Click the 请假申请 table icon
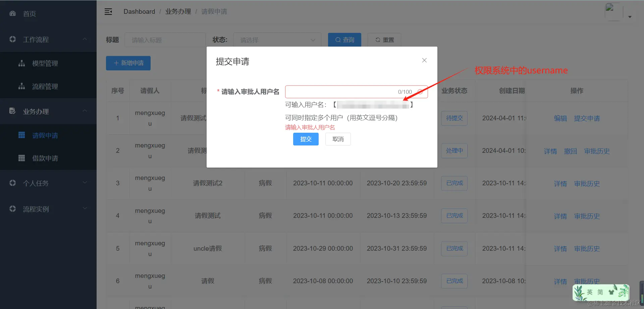644x309 pixels. (22, 135)
